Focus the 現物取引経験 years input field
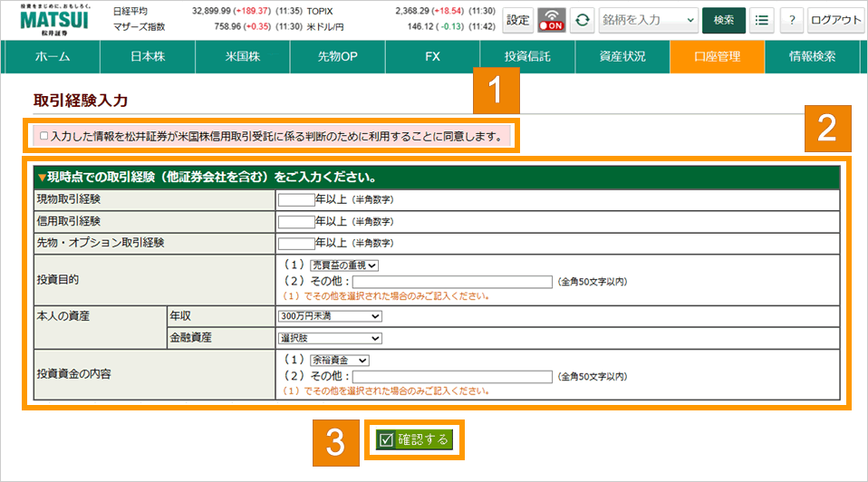The height and width of the screenshot is (482, 868). click(x=295, y=199)
